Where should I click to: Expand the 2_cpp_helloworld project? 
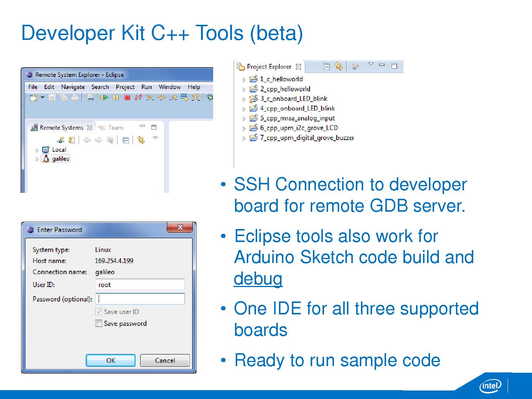pyautogui.click(x=244, y=89)
